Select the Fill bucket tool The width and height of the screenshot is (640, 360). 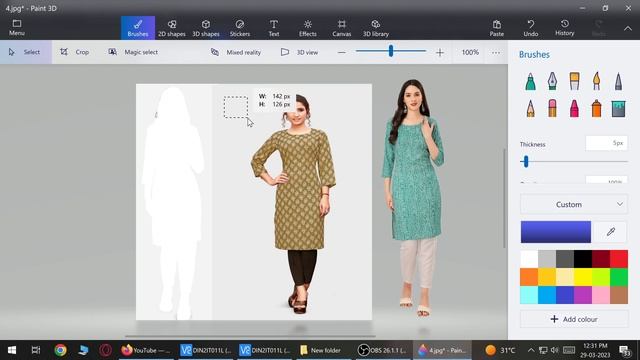click(x=618, y=109)
